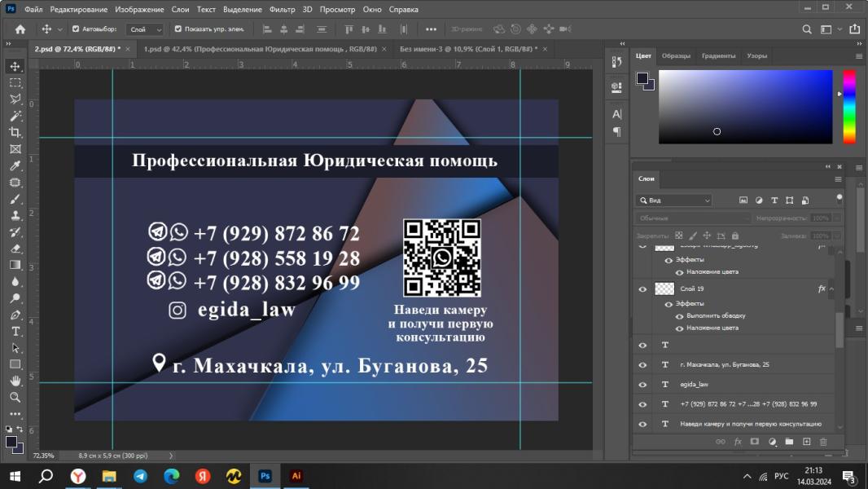Select the Blur tool
The width and height of the screenshot is (868, 489).
click(x=15, y=281)
